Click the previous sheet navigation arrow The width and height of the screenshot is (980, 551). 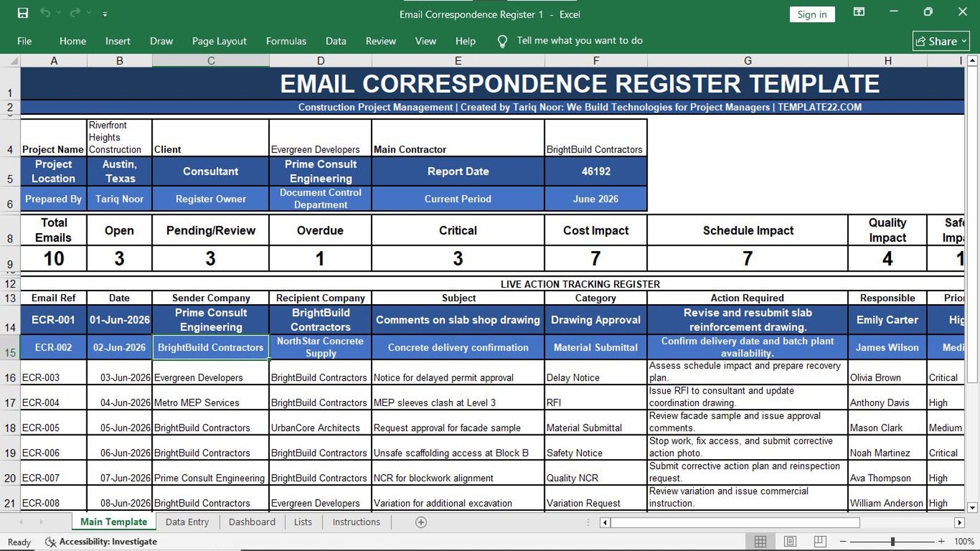[x=21, y=522]
